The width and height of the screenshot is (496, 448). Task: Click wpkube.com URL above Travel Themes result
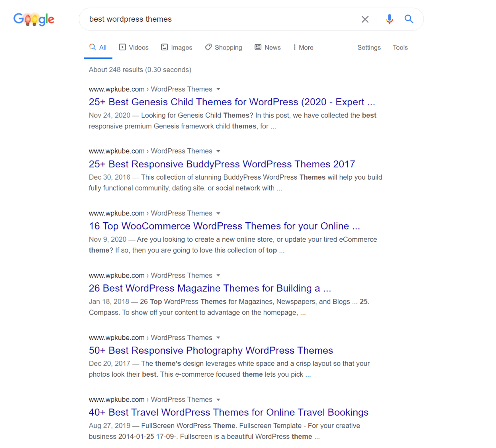(x=150, y=399)
